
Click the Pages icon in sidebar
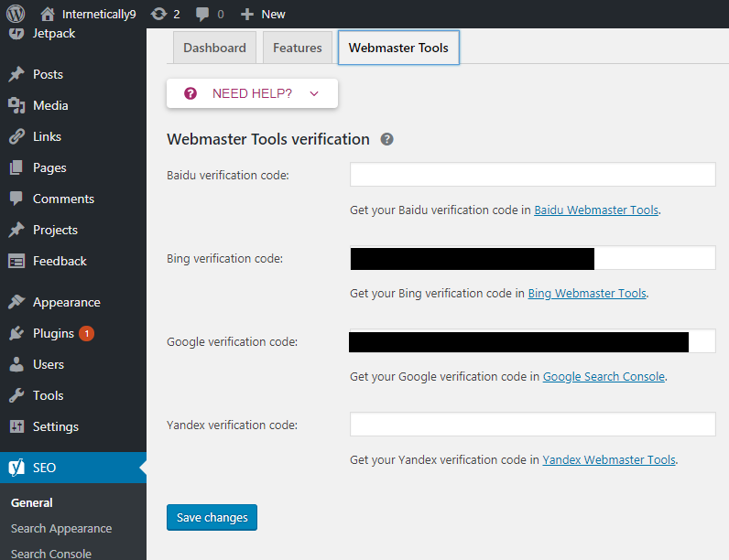[x=16, y=167]
